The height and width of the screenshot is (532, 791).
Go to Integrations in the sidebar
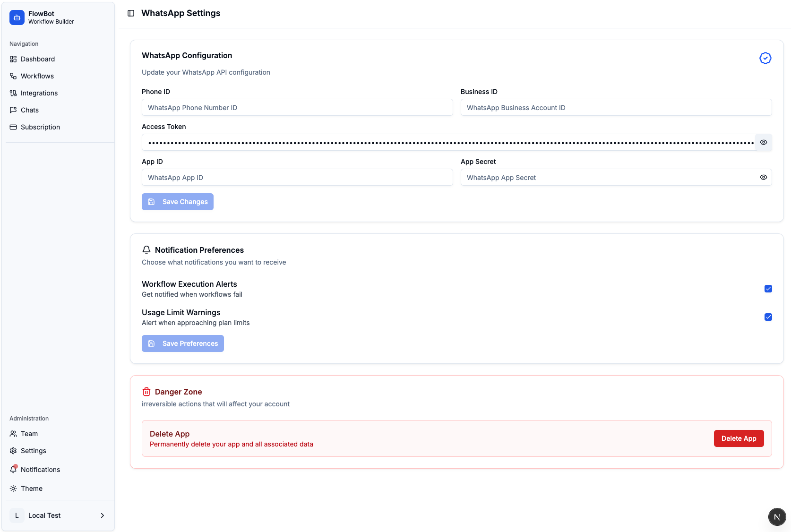point(39,93)
